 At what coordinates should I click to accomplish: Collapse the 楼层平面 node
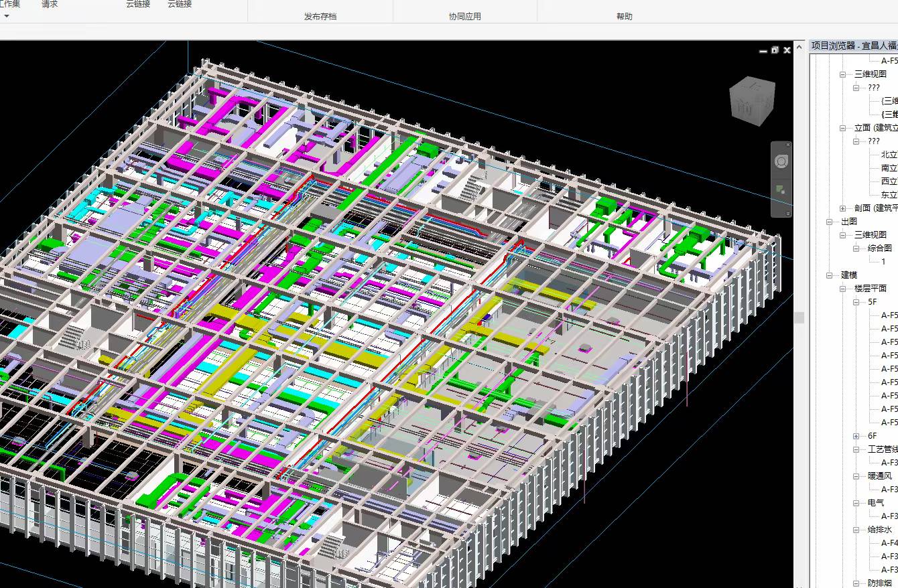842,289
